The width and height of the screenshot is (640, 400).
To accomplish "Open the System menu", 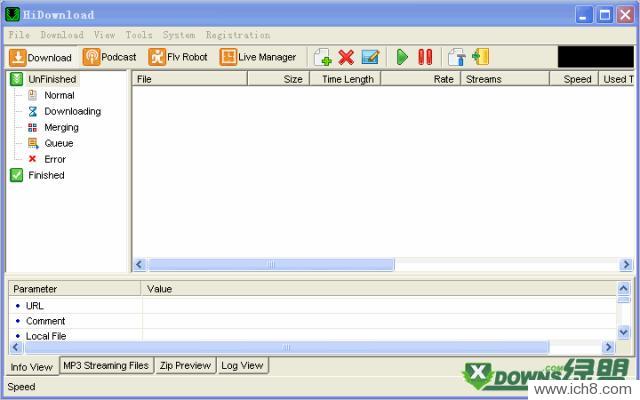I will click(179, 35).
